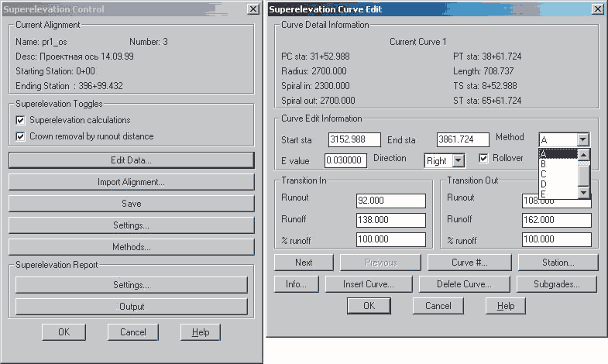Go to the Next curve

tap(304, 263)
